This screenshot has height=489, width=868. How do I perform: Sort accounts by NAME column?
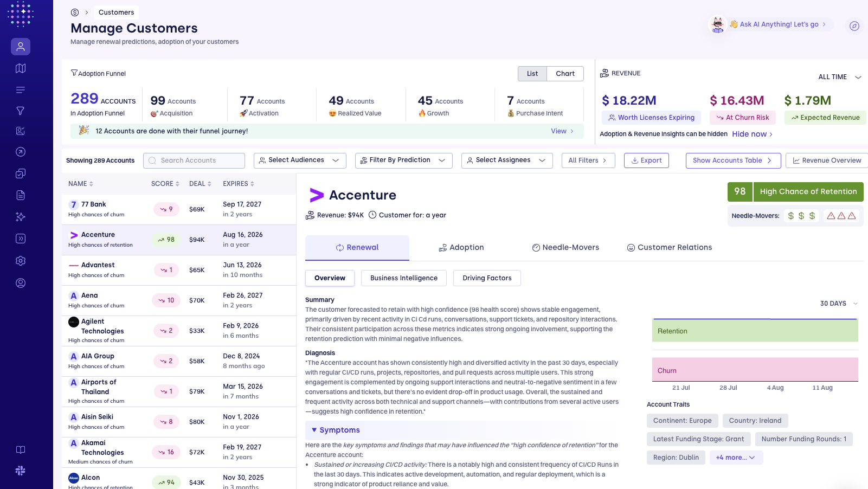(81, 184)
